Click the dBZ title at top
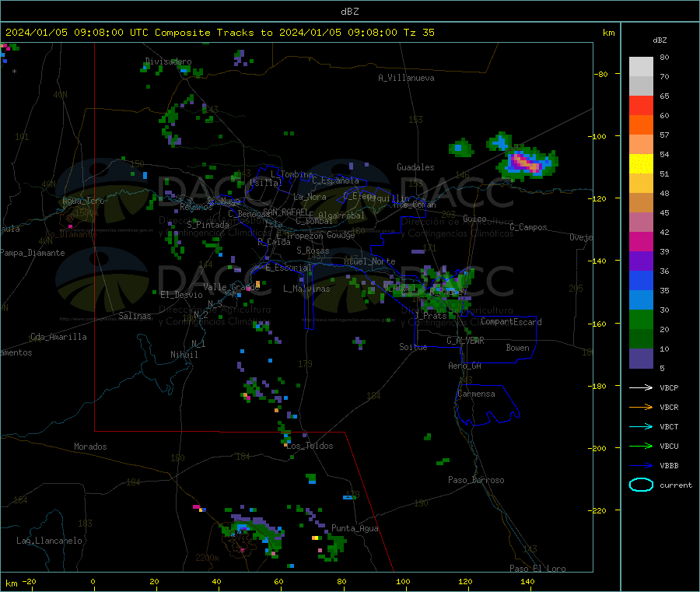Screen dimensions: 700x592 (349, 12)
